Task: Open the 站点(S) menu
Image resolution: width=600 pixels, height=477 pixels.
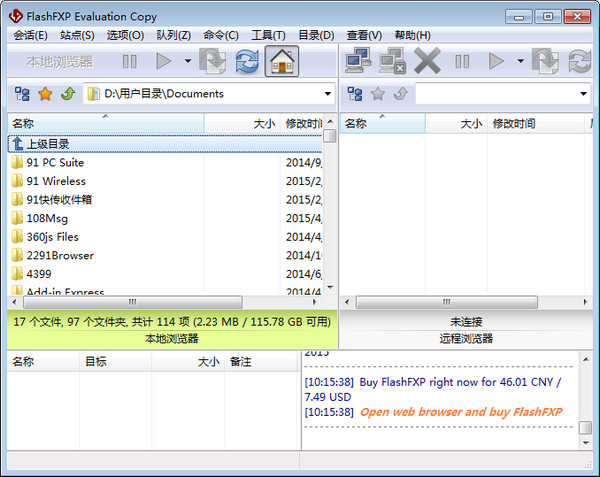Action: click(77, 35)
